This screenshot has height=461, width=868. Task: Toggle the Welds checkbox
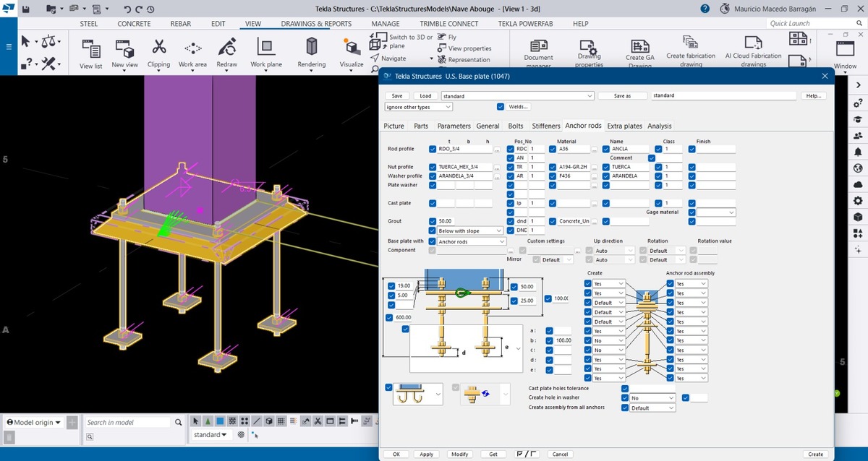coord(501,107)
